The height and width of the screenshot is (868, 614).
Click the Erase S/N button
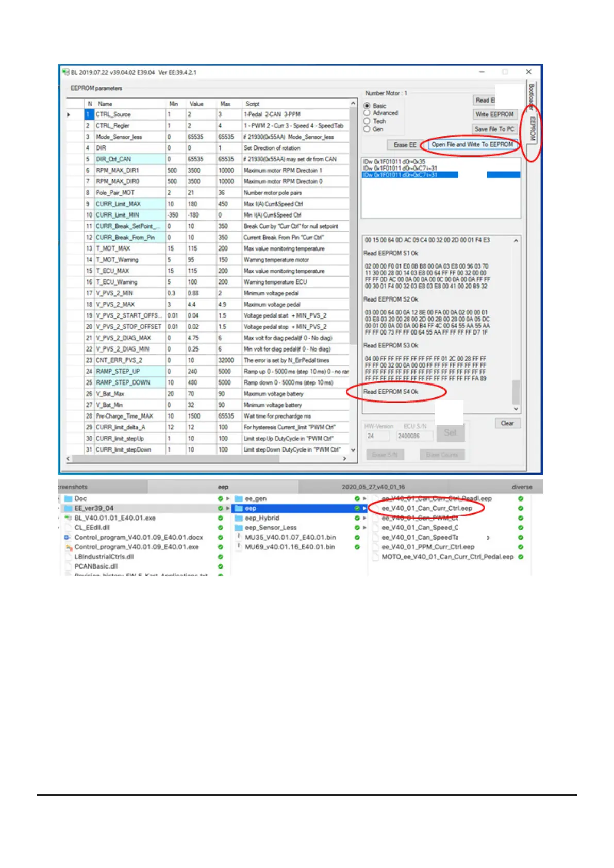[x=385, y=455]
